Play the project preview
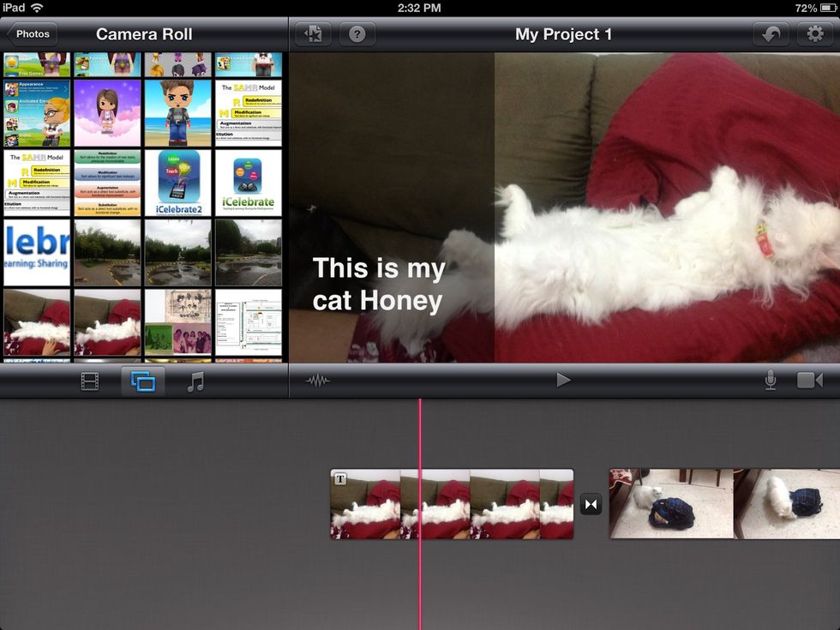Image resolution: width=840 pixels, height=630 pixels. (x=563, y=380)
